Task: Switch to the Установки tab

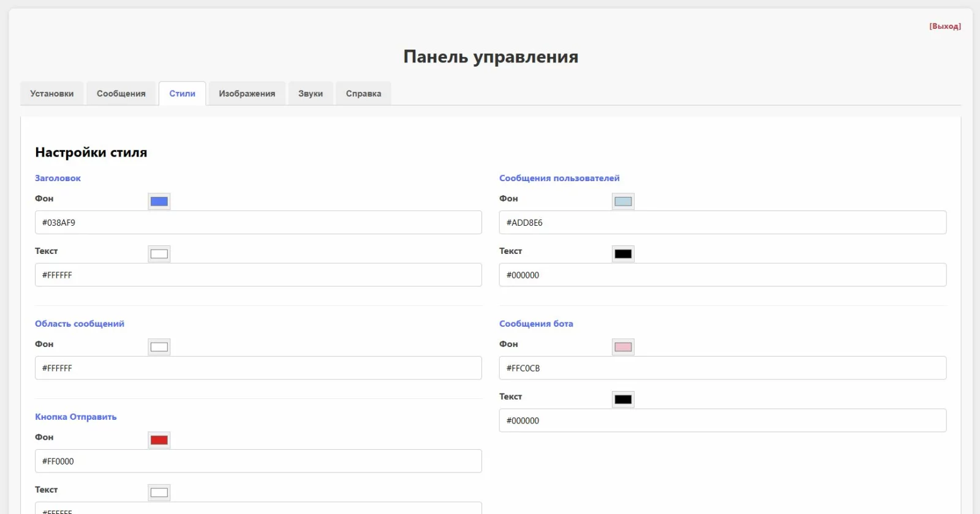Action: [52, 94]
